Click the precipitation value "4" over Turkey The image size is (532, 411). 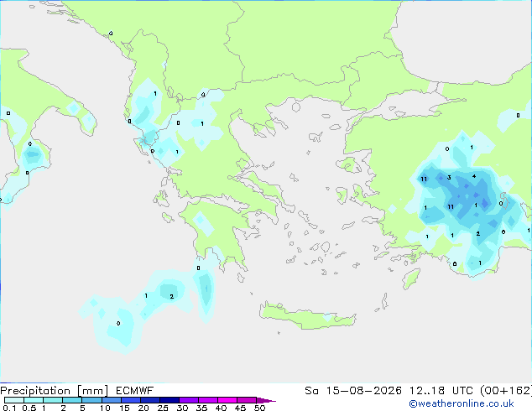tap(474, 176)
